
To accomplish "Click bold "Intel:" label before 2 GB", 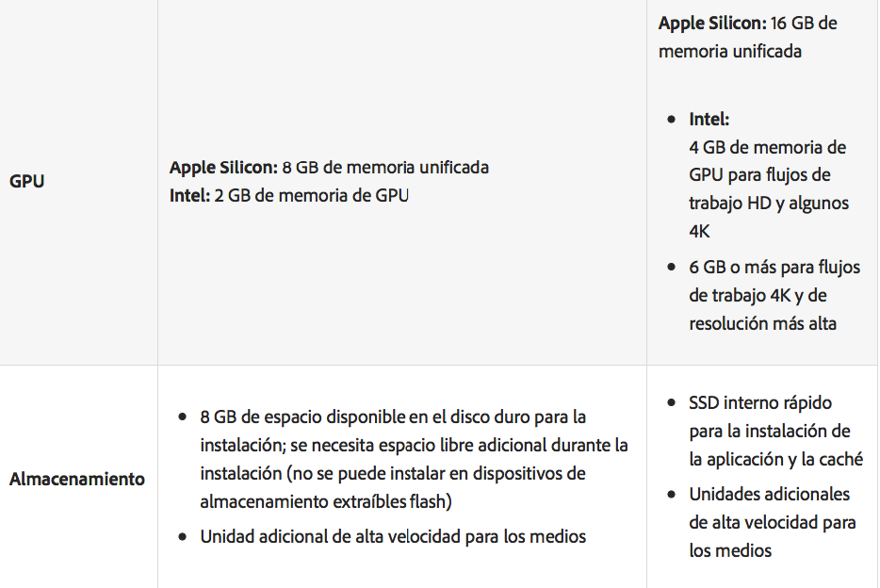I will [x=187, y=196].
